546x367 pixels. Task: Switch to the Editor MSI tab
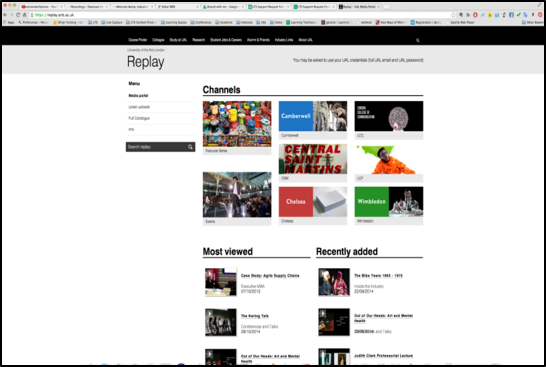[x=178, y=7]
